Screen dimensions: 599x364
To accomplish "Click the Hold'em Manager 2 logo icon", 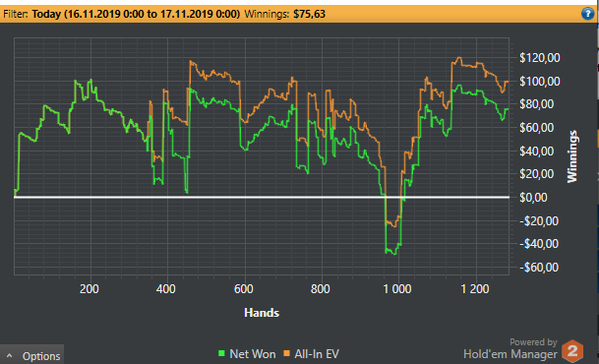I will tap(572, 350).
